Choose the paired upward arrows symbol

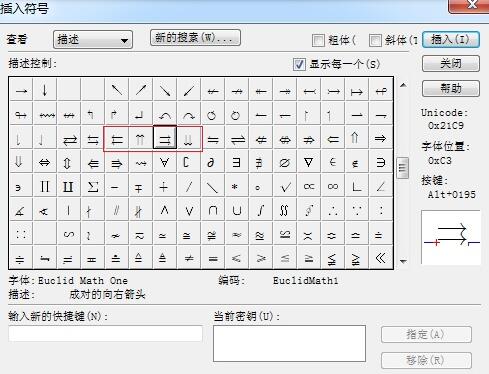(x=141, y=138)
